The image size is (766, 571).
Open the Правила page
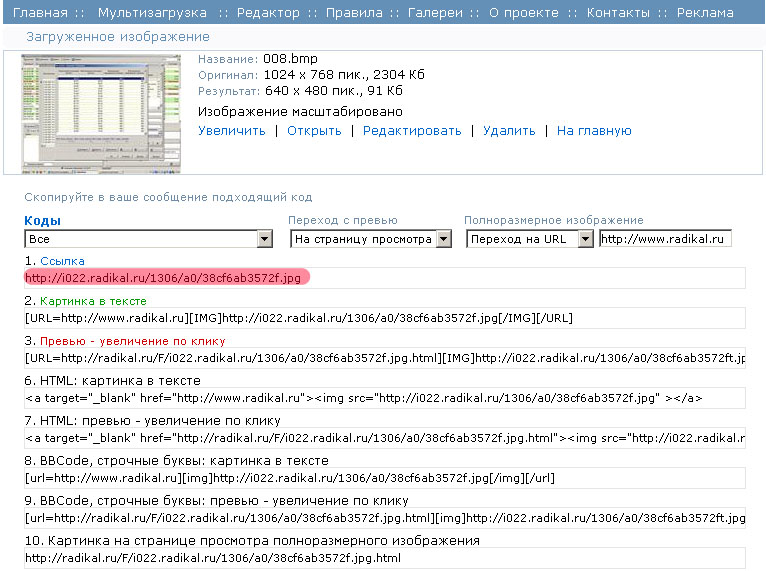click(353, 13)
